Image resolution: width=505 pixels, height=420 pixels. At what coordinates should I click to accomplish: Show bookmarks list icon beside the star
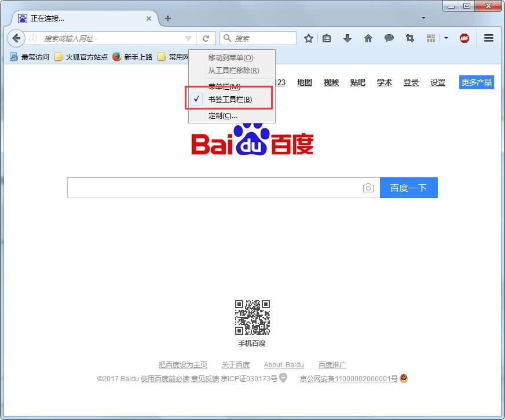[x=327, y=38]
